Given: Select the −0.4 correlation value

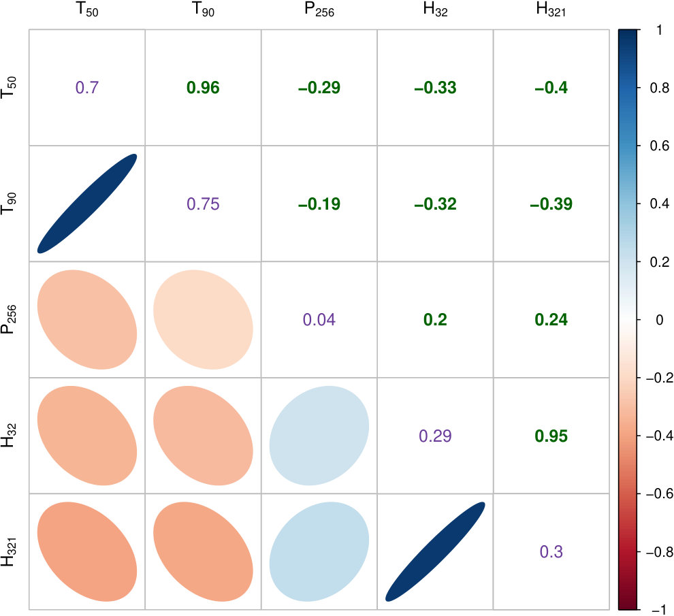Looking at the screenshot, I should [x=551, y=88].
